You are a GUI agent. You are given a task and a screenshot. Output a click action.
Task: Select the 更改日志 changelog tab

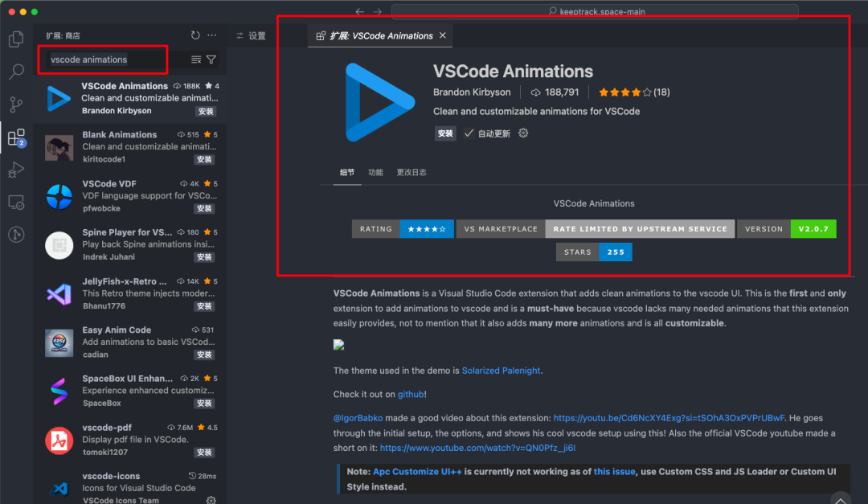pyautogui.click(x=411, y=172)
